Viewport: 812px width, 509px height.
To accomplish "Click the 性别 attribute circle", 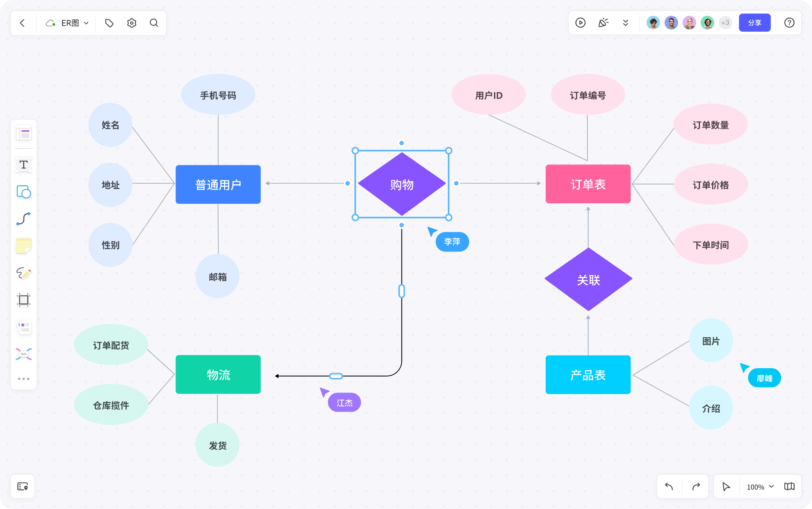I will 110,245.
